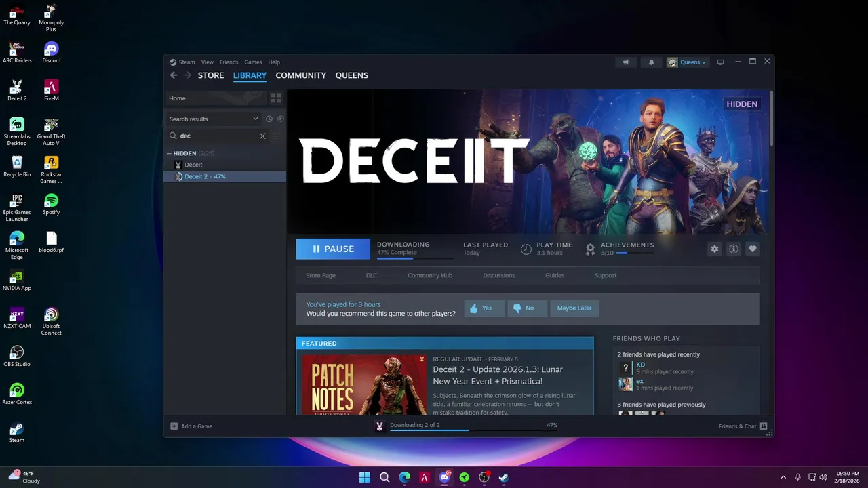Click in the library search field
Image resolution: width=868 pixels, height=488 pixels.
(x=218, y=136)
